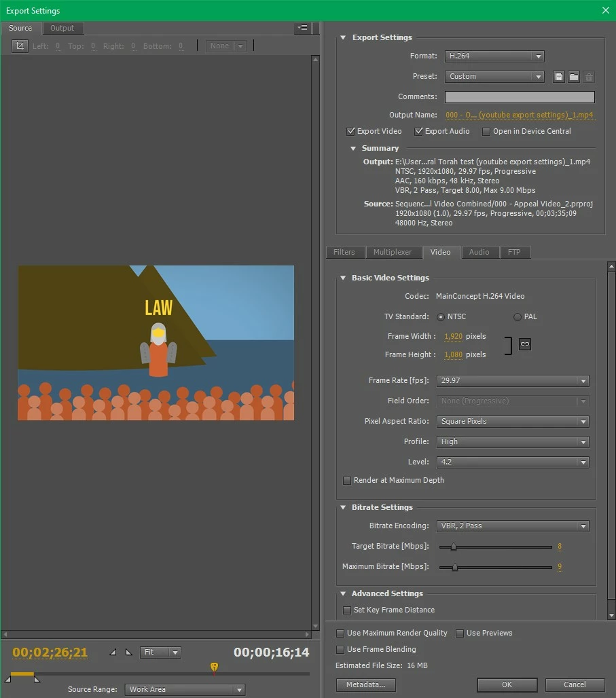The height and width of the screenshot is (698, 616).
Task: Click the Maximum Bitrate value 9
Action: [x=560, y=567]
